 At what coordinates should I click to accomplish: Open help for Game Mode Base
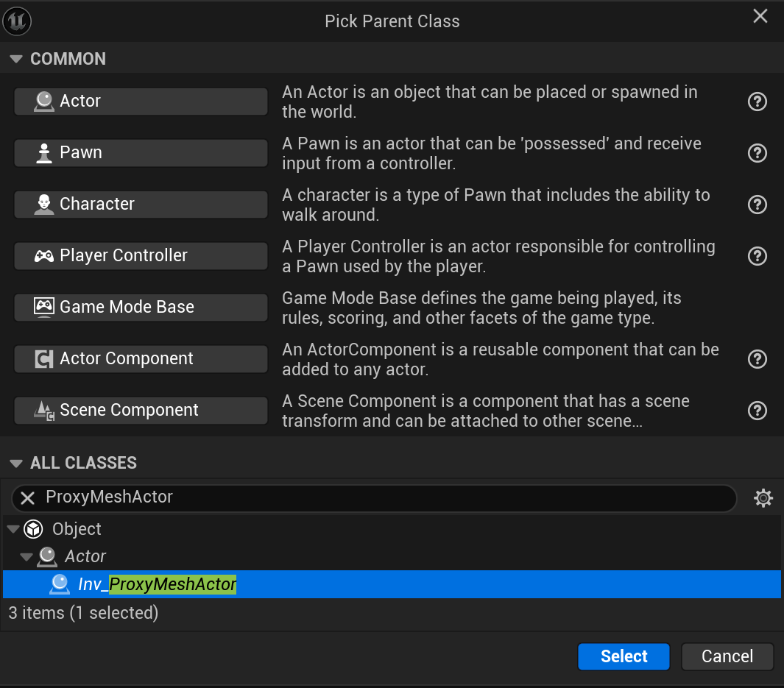coord(757,307)
